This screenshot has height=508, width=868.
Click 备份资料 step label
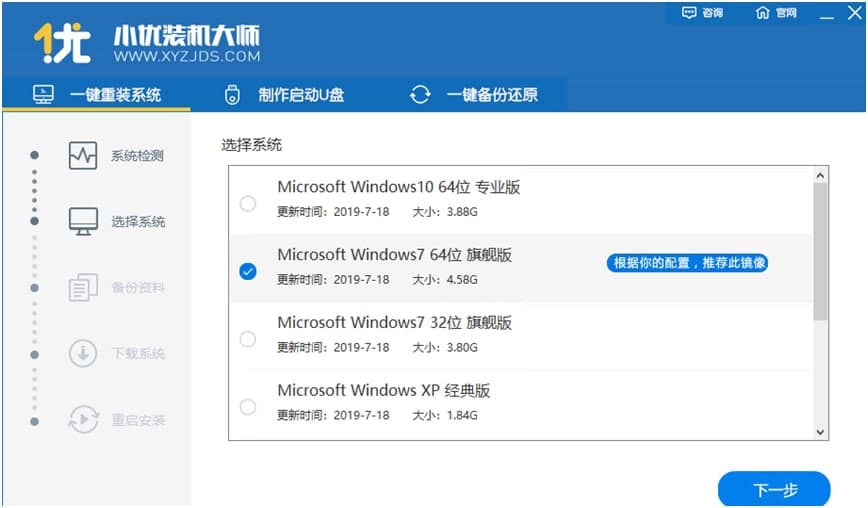coord(138,288)
